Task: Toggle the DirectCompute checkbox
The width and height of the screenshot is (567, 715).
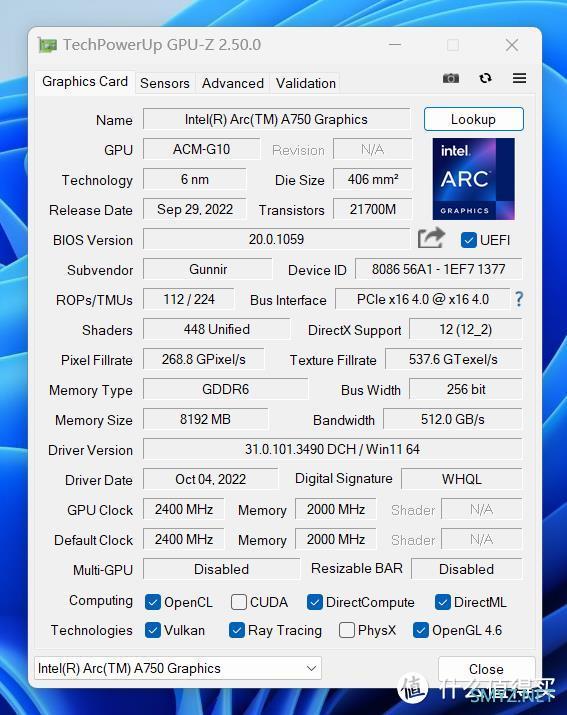Action: click(x=315, y=602)
